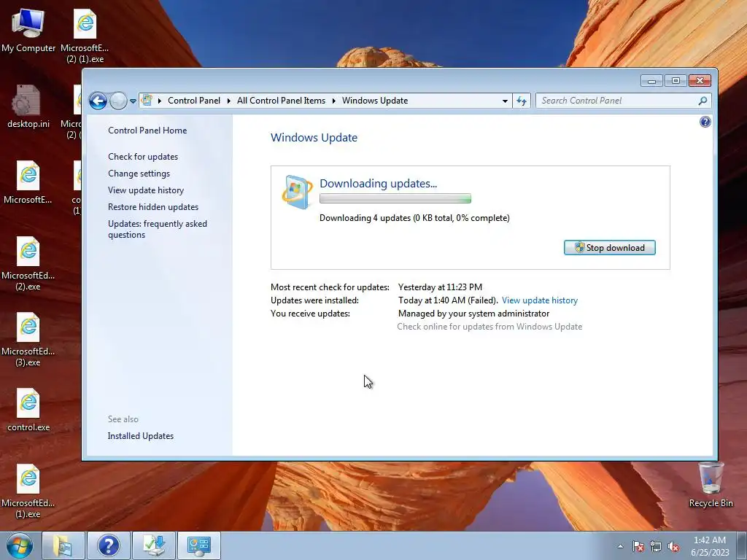The image size is (747, 560).
Task: Open address bar history dropdown
Action: (505, 101)
